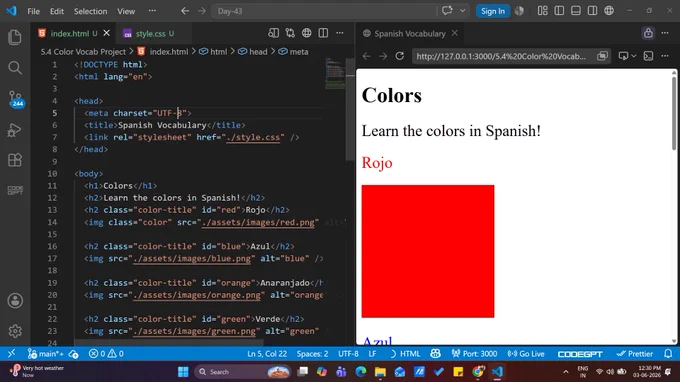This screenshot has width=680, height=382.
Task: Open the Windows Start menu
Action: coord(183,372)
